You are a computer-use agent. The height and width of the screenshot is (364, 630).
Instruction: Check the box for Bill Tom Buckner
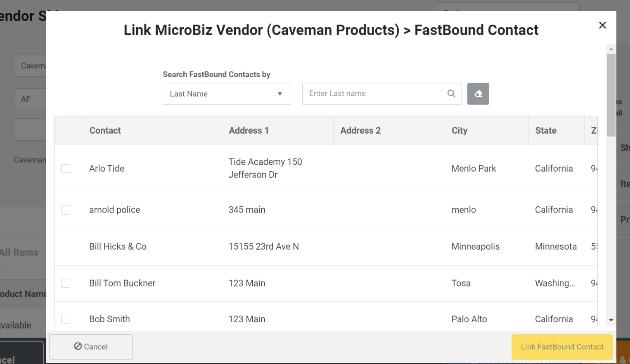pyautogui.click(x=66, y=283)
